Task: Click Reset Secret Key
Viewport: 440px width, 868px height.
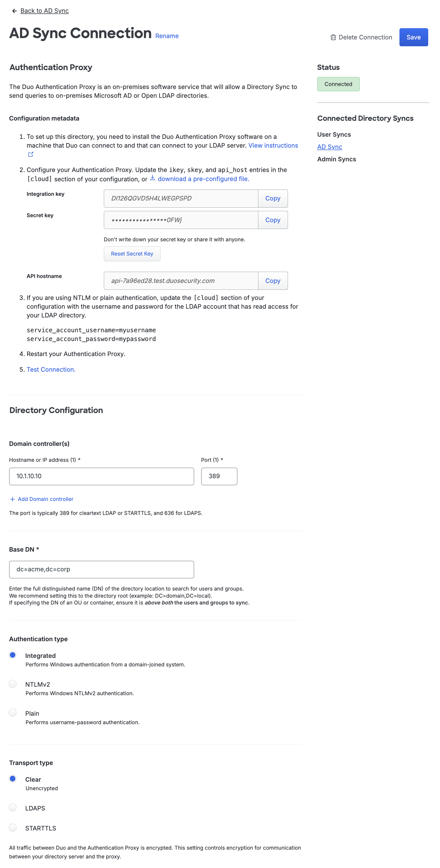Action: [x=132, y=253]
